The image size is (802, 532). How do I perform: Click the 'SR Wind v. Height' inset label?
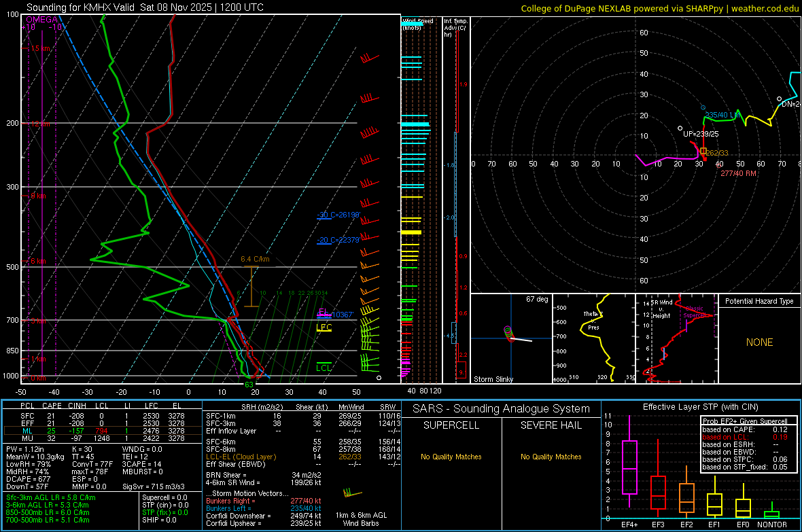click(x=663, y=309)
